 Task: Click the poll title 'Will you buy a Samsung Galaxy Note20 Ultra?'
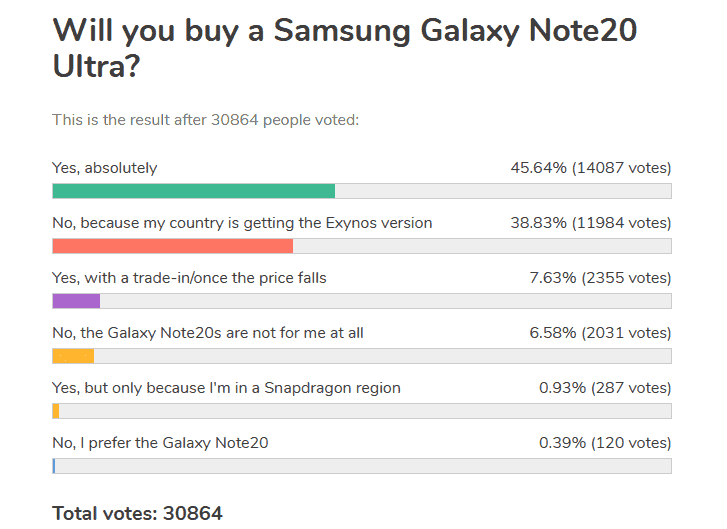click(x=345, y=48)
